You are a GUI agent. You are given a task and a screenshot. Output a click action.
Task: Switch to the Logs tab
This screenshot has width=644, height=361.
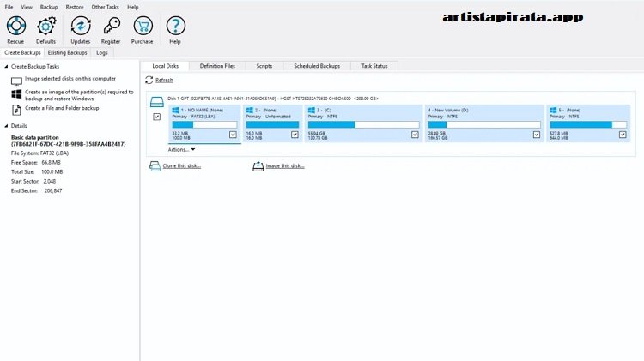click(x=102, y=53)
